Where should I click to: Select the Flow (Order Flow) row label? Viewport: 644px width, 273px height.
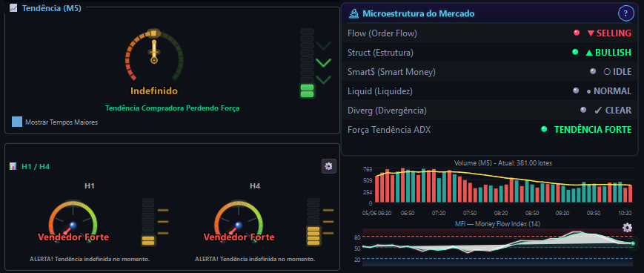[382, 33]
